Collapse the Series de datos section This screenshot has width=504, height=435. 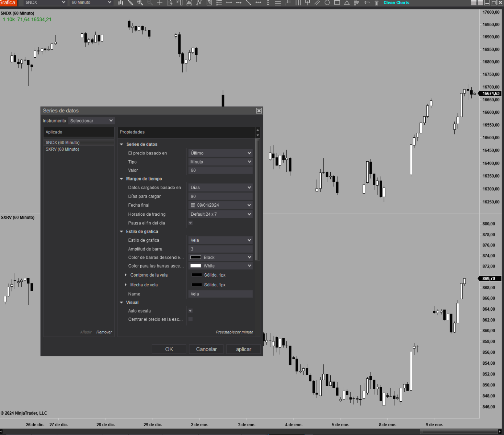121,144
